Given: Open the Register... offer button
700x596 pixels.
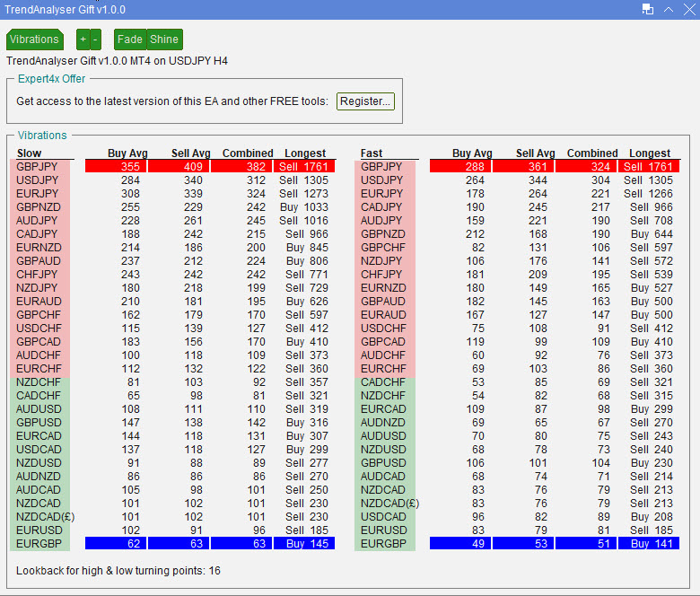Looking at the screenshot, I should pos(365,101).
